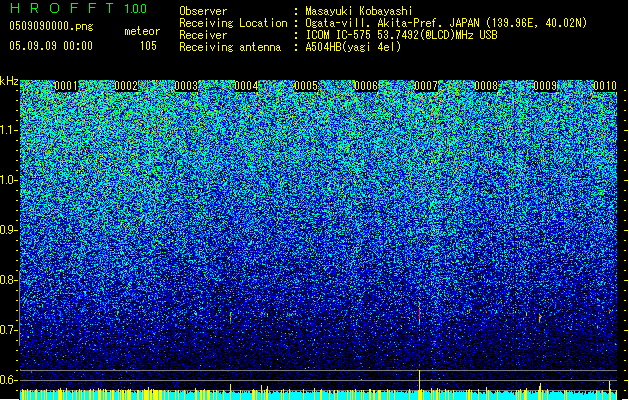Click the 0.8 kHz axis label
This screenshot has height=400, width=629.
tap(9, 280)
